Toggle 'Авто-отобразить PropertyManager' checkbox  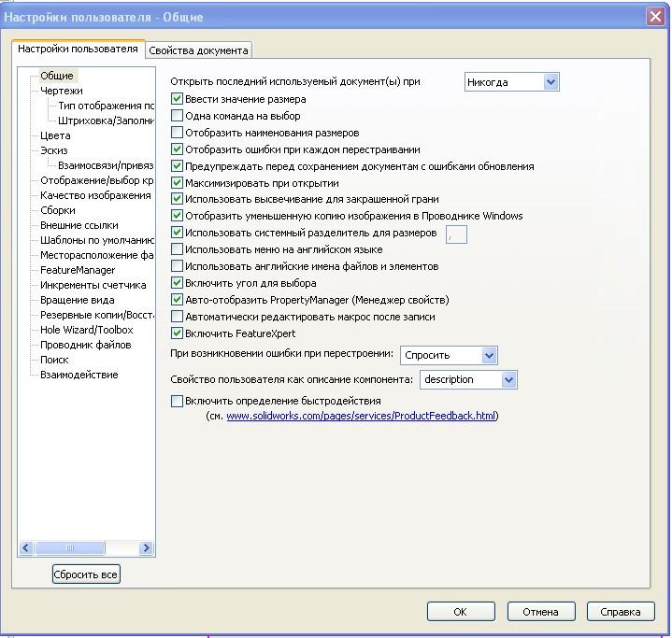coord(177,300)
